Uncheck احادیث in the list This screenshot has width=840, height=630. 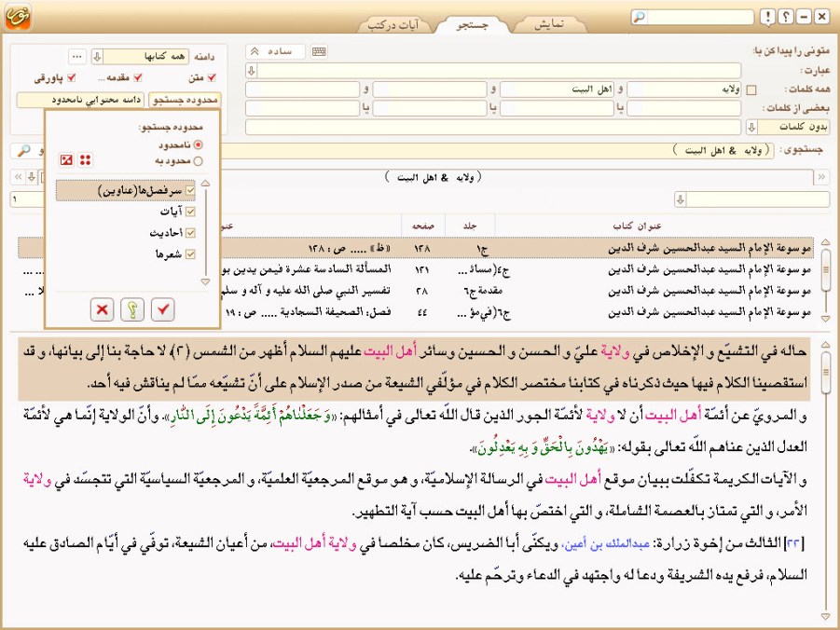(x=189, y=233)
